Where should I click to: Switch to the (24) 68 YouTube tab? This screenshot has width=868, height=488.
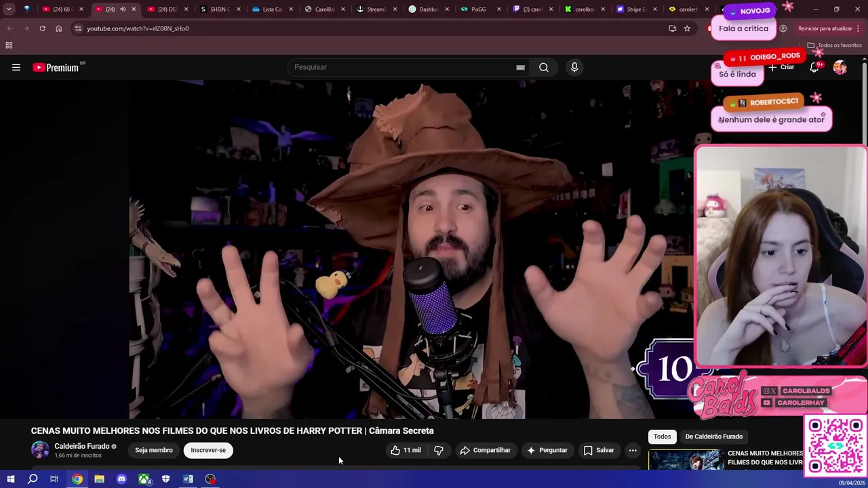point(61,9)
